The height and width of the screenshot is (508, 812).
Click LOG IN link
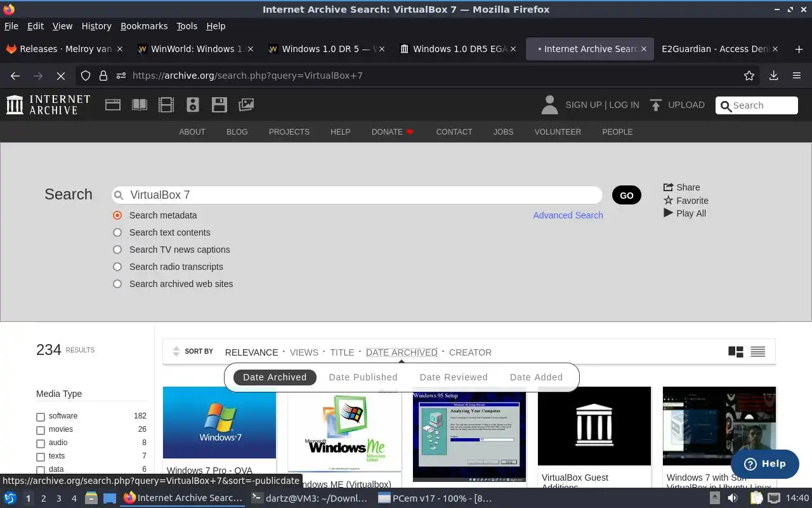[x=624, y=105]
